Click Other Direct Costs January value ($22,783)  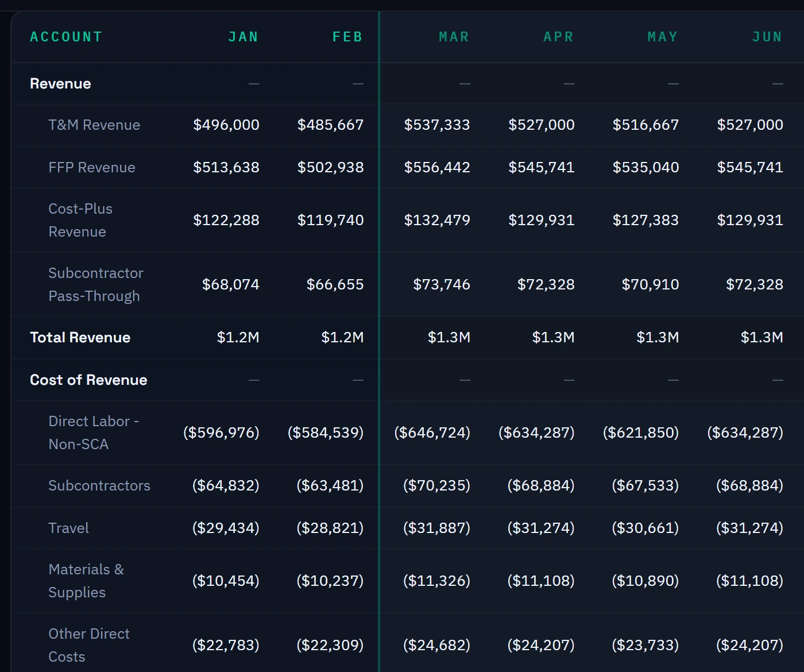click(226, 646)
